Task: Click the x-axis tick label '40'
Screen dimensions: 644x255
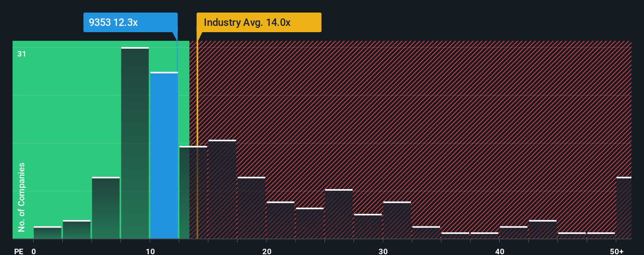Action: click(x=499, y=251)
